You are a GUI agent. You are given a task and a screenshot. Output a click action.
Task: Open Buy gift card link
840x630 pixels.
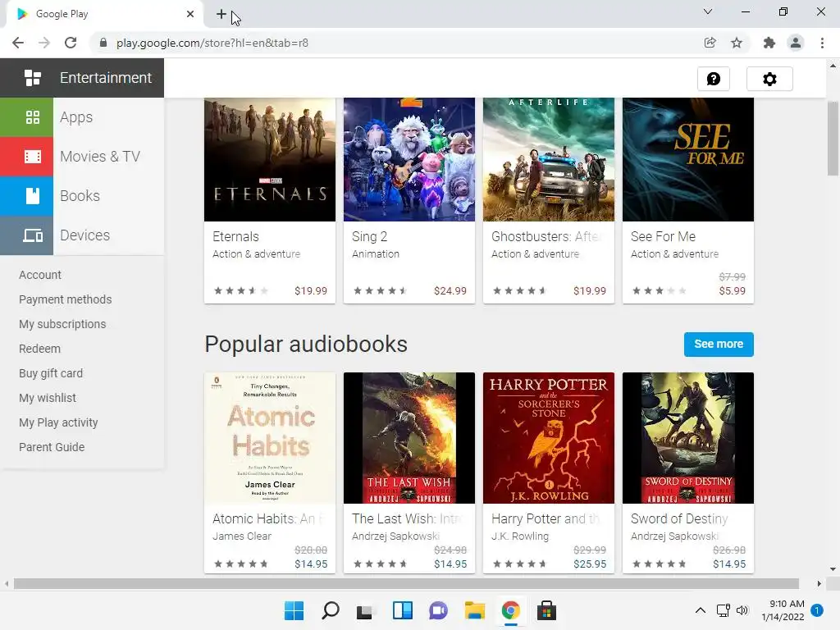(51, 373)
